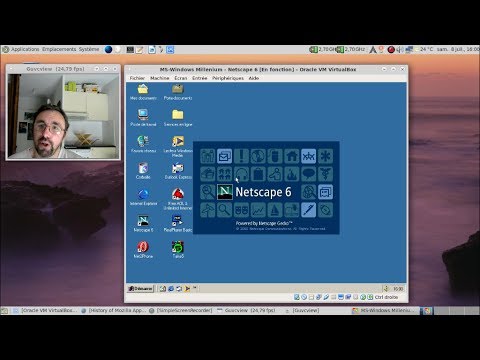Click the Netscape 6 splash logo
Screen dimensions: 480x360
point(225,192)
